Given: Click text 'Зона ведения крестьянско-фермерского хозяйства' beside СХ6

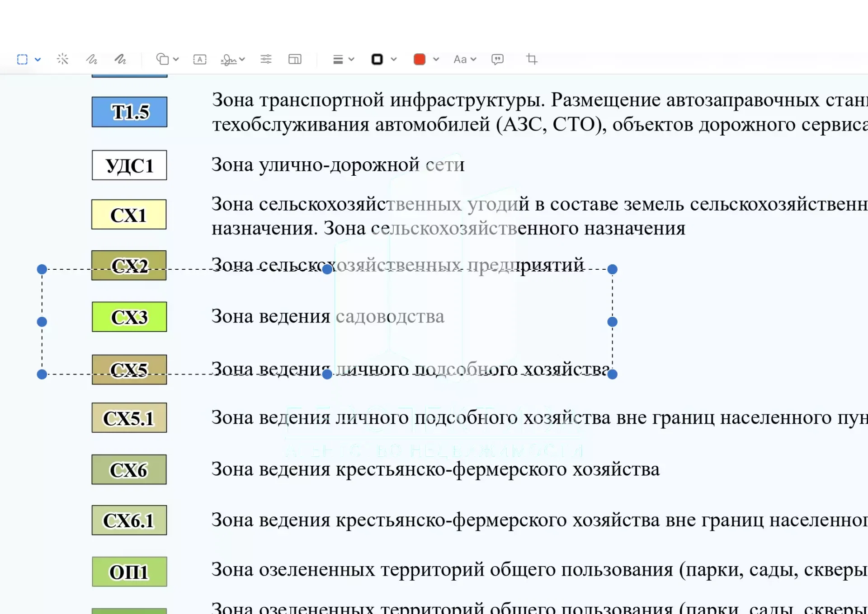Looking at the screenshot, I should [436, 469].
